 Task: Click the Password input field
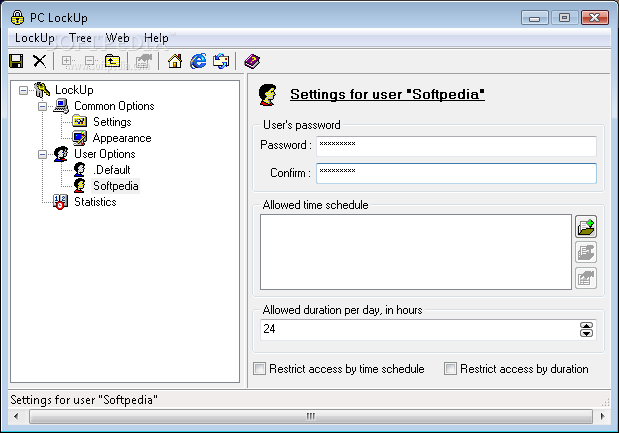456,146
